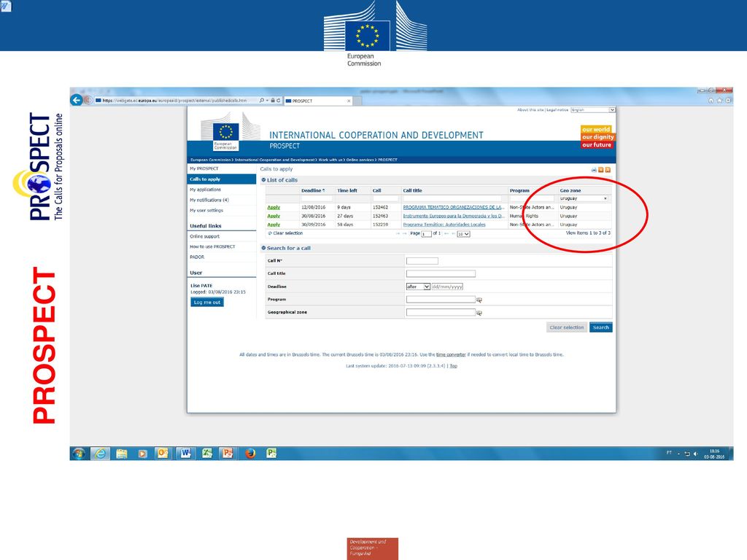Click the dd/mm/yyyy deadline date field
This screenshot has width=747, height=560.
click(x=447, y=287)
